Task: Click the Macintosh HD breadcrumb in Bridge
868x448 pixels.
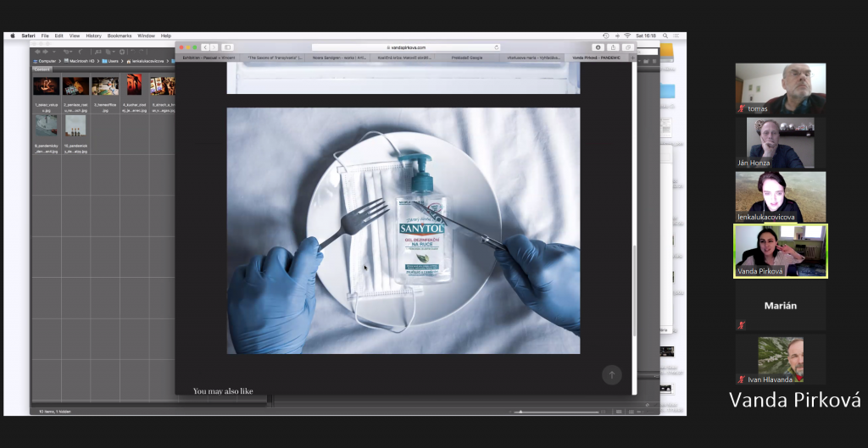Action: click(x=79, y=61)
